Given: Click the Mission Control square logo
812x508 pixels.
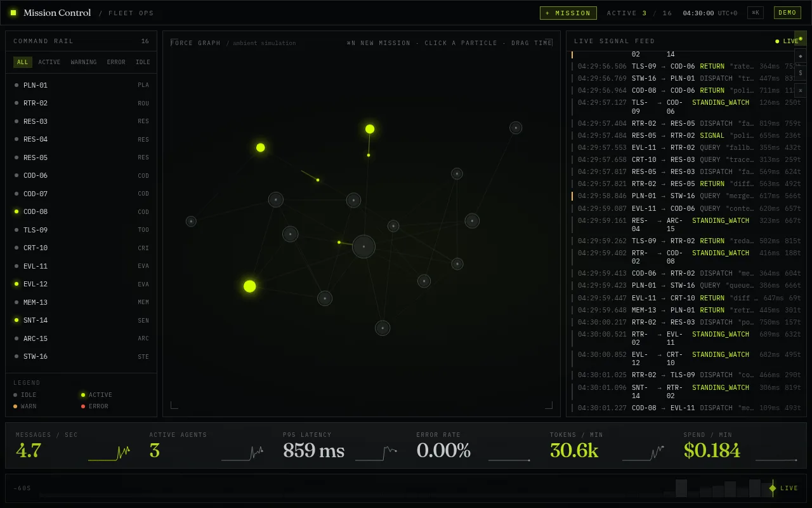Looking at the screenshot, I should (13, 13).
